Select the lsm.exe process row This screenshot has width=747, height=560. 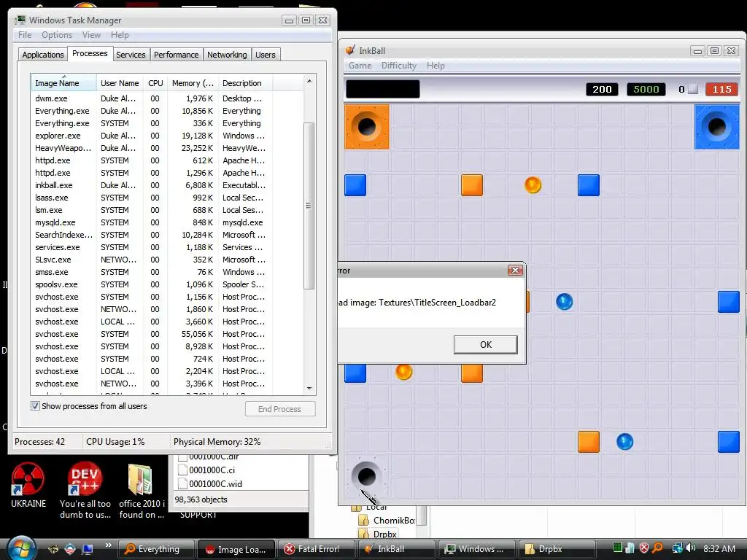click(167, 210)
